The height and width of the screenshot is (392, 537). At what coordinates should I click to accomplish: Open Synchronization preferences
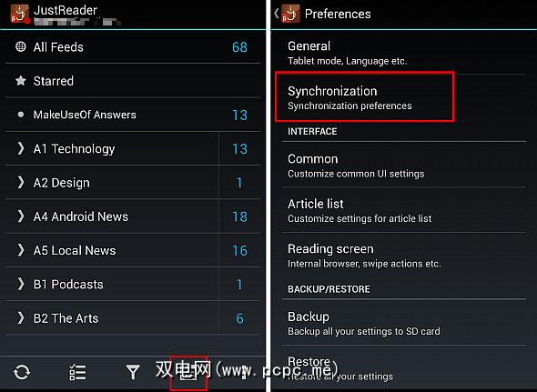pyautogui.click(x=365, y=97)
